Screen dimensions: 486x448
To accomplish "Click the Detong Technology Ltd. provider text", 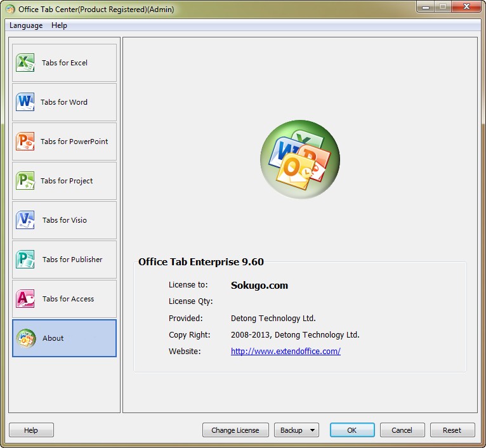I will tap(273, 319).
